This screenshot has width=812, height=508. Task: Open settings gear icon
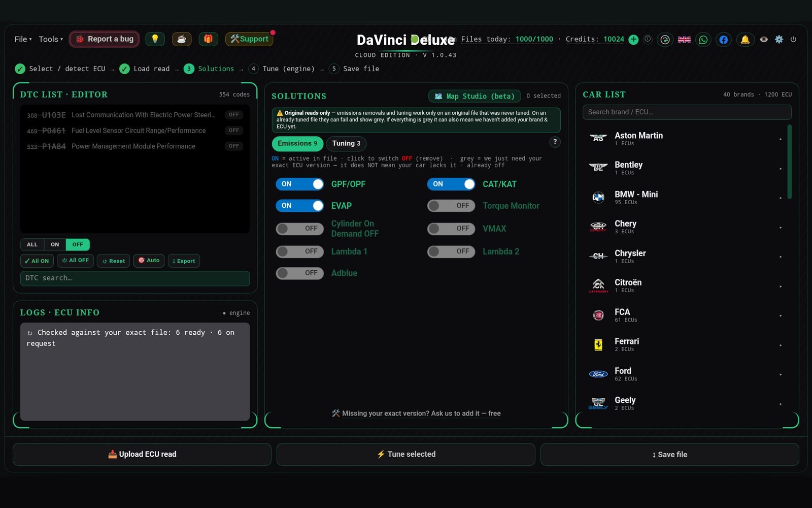[779, 39]
